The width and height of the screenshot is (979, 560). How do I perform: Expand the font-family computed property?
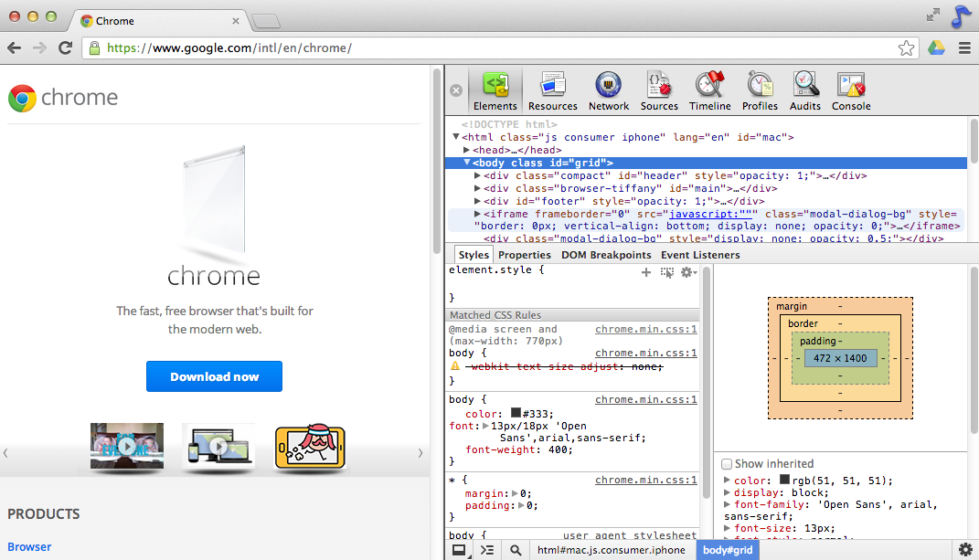[x=728, y=504]
